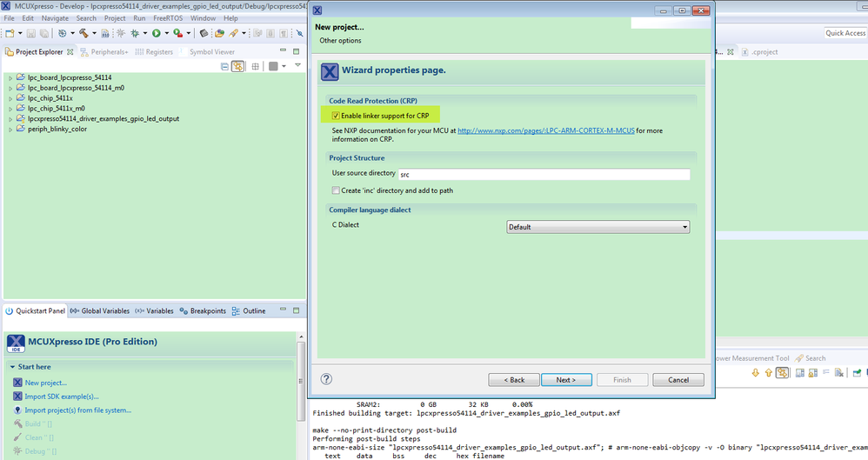Open the .cproject editor tab
Image resolution: width=868 pixels, height=460 pixels.
click(760, 51)
